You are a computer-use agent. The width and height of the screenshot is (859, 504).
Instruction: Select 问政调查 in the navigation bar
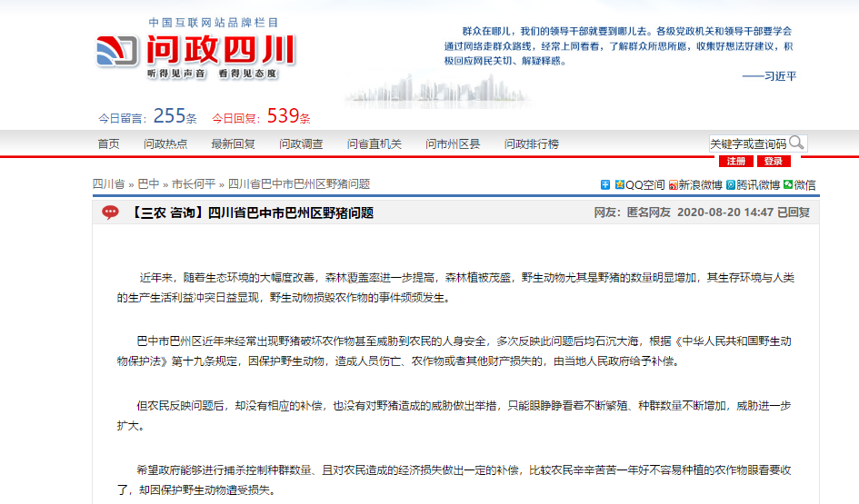pos(301,143)
